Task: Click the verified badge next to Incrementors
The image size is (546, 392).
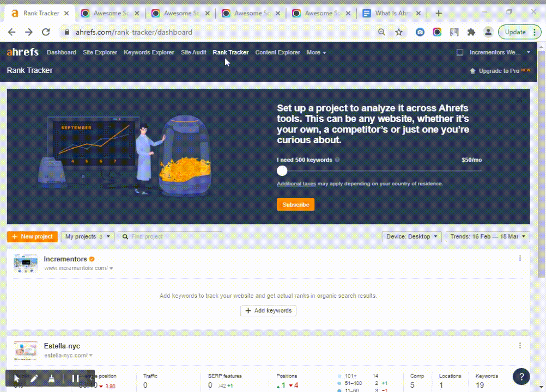Action: [x=92, y=259]
